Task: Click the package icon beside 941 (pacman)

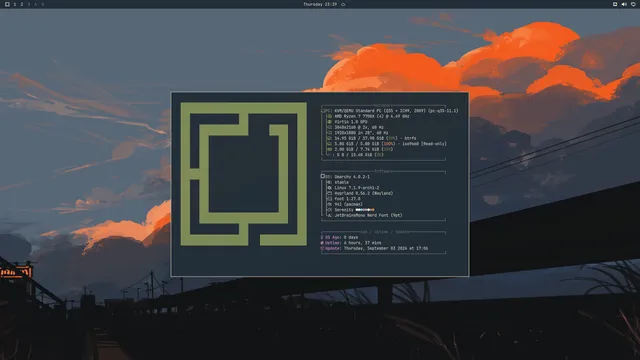Action: pos(329,204)
